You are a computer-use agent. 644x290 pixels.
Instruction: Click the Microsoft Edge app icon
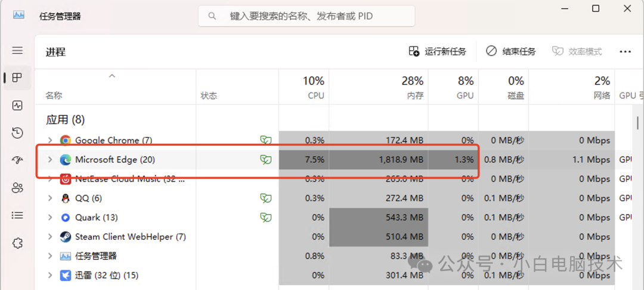tap(65, 160)
